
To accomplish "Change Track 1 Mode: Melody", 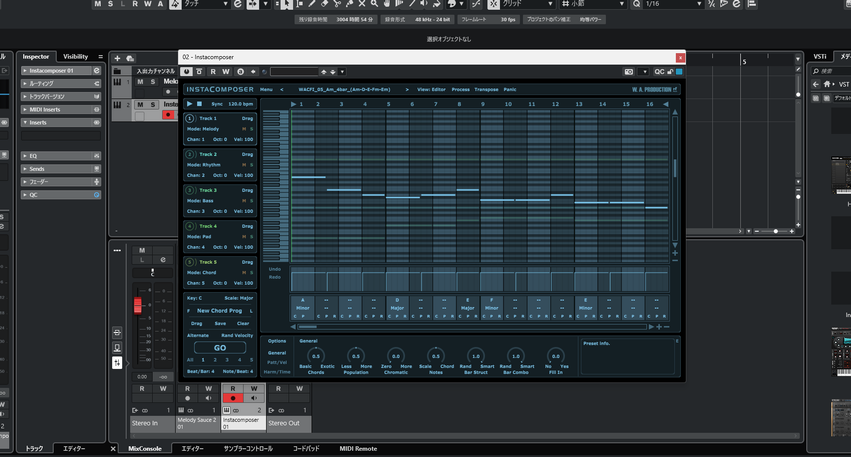I will (x=203, y=129).
